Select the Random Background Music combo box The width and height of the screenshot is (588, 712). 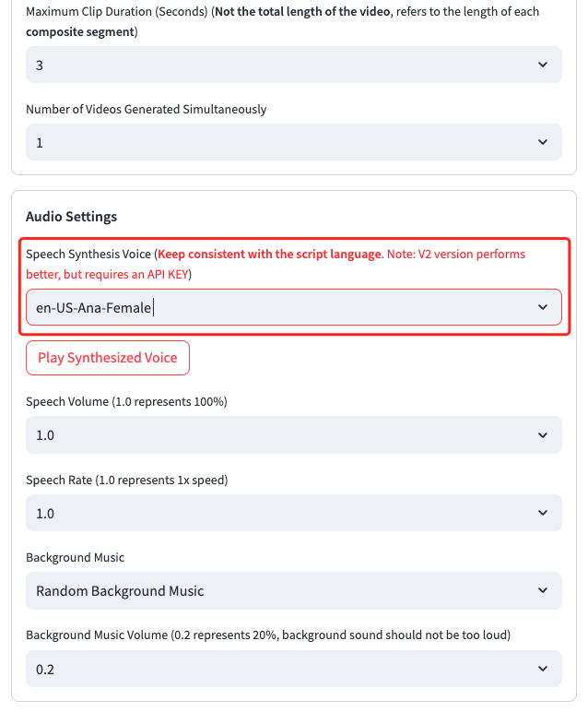pyautogui.click(x=276, y=591)
